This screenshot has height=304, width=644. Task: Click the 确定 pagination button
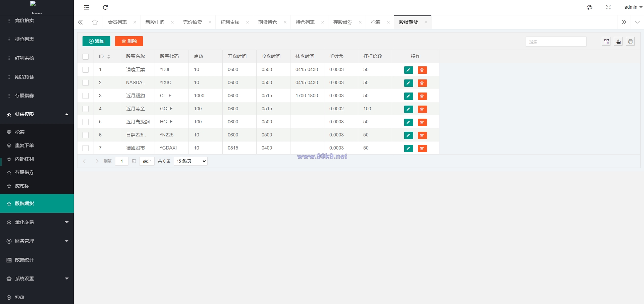point(147,161)
